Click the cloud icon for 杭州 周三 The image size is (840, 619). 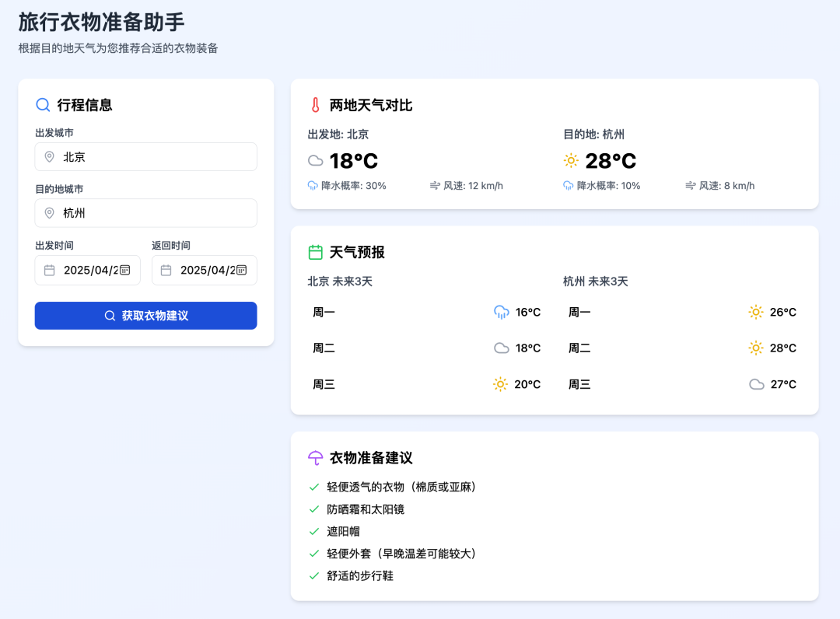pos(756,384)
